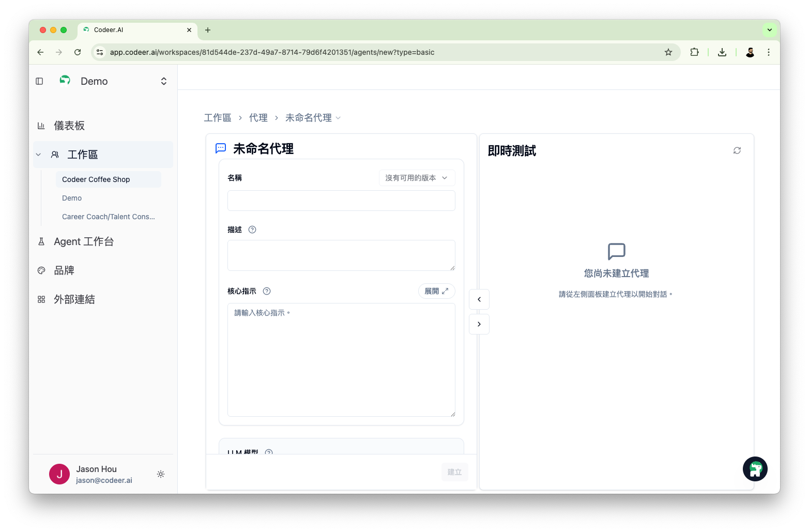Expand the right test panel divider
This screenshot has width=809, height=532.
[x=479, y=324]
